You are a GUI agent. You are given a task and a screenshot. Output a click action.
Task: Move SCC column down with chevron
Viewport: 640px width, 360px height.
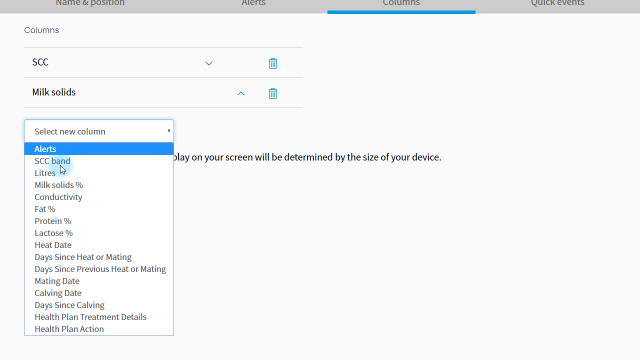(209, 63)
